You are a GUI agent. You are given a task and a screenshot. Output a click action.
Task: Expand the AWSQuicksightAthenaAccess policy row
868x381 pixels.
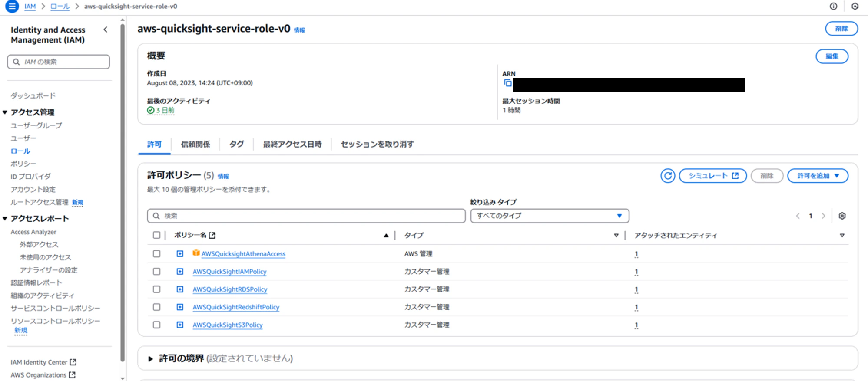[x=180, y=254]
